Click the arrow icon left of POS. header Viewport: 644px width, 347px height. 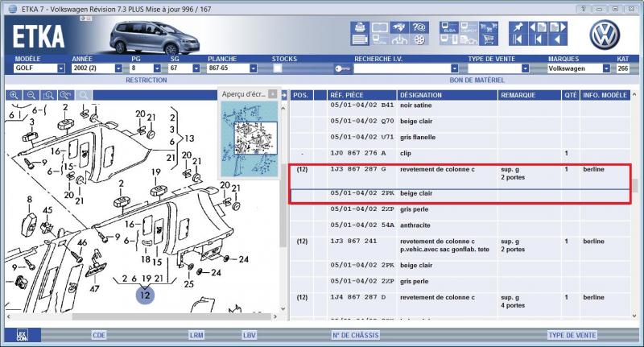point(284,95)
